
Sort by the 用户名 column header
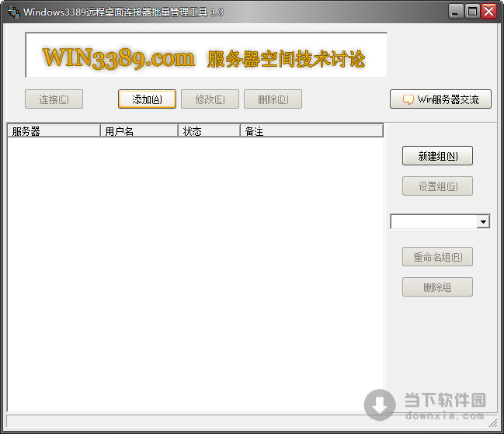[139, 130]
